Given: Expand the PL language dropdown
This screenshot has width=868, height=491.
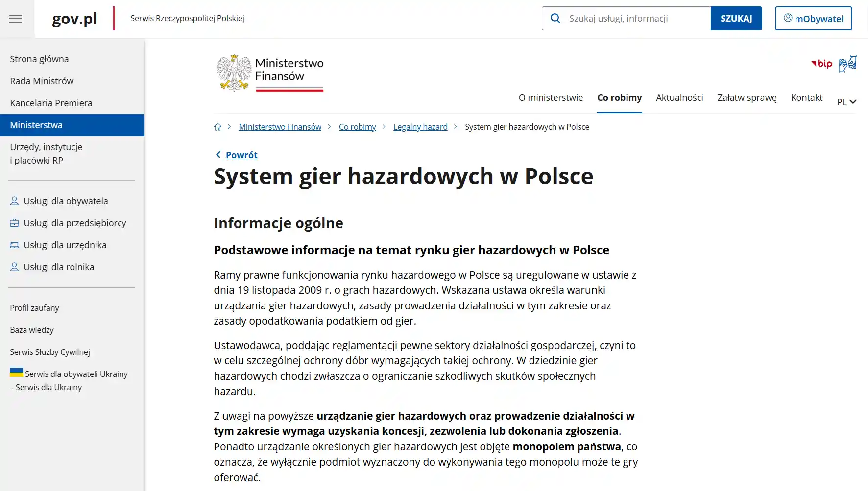Looking at the screenshot, I should (846, 102).
